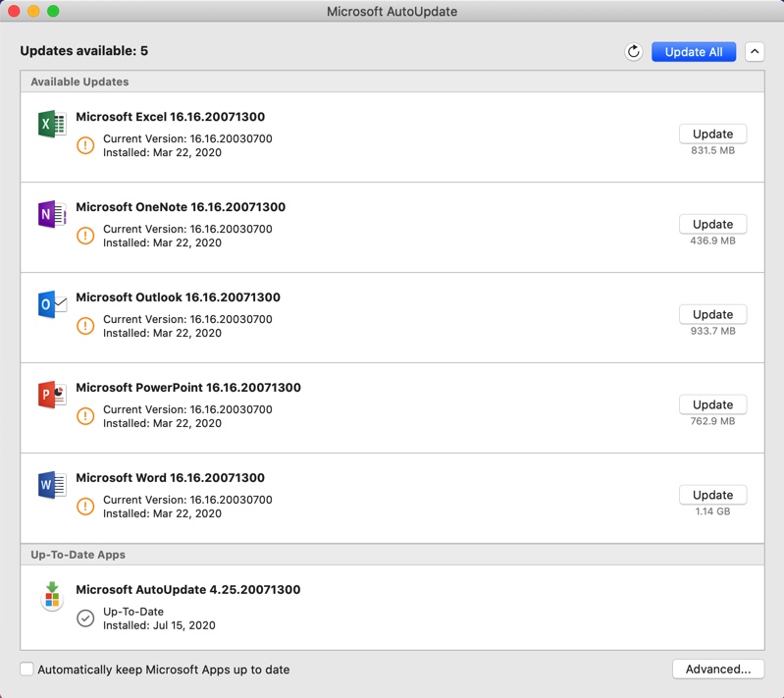The image size is (784, 698).
Task: Open the Advanced... settings
Action: [x=718, y=669]
